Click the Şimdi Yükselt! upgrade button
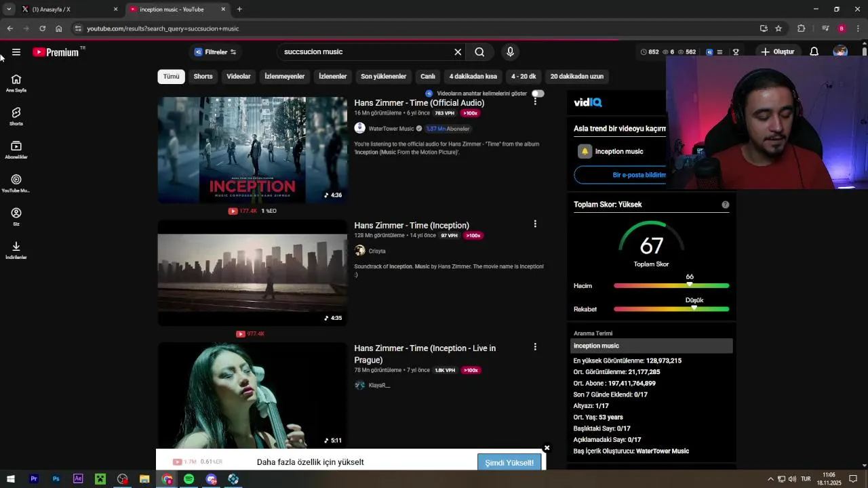The height and width of the screenshot is (488, 868). point(509,463)
